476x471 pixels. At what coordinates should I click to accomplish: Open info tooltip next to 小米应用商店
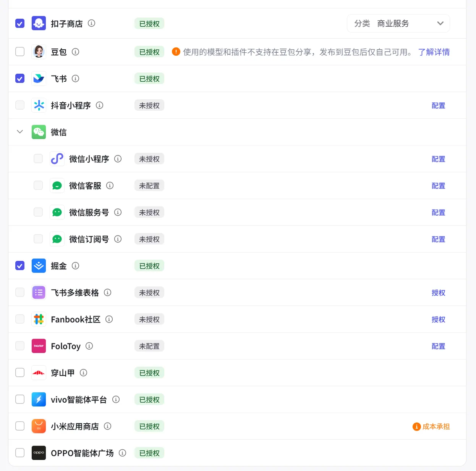coord(107,426)
